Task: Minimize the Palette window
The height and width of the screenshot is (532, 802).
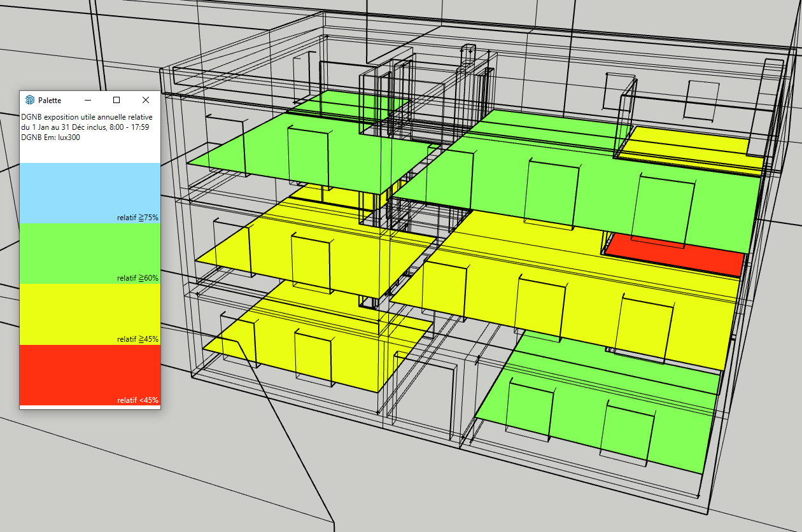Action: click(x=88, y=100)
